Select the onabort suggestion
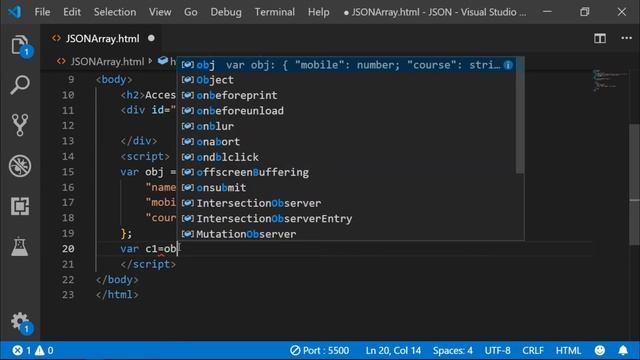Screen dimensions: 640x360 (346, 142)
